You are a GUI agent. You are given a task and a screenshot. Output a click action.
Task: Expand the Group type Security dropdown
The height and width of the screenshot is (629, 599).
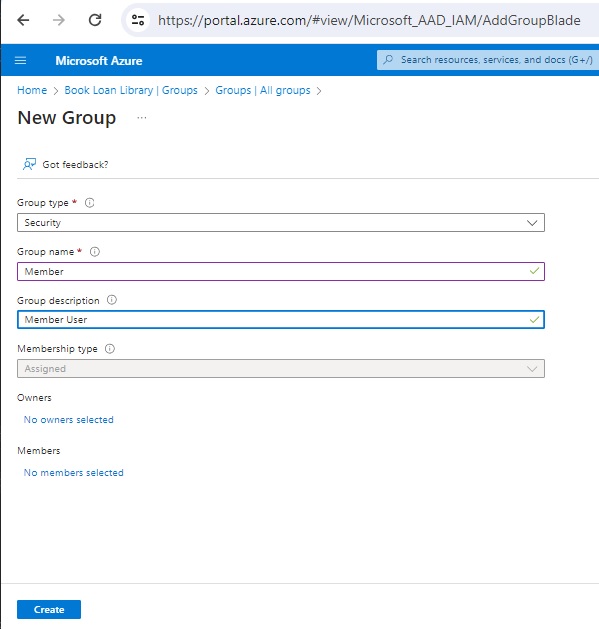click(x=281, y=223)
